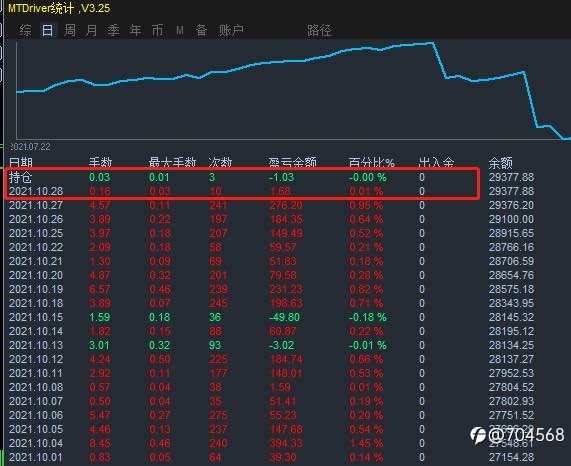The width and height of the screenshot is (571, 466).
Task: Click the 394.33 profit amount
Action: click(x=286, y=443)
